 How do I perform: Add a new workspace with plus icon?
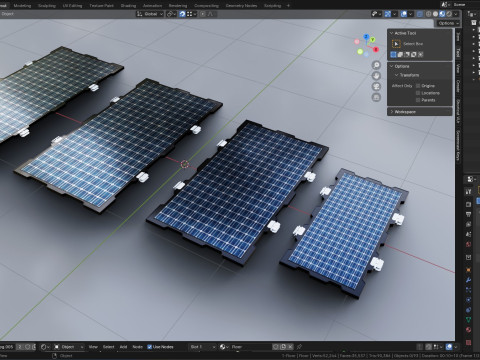tap(288, 5)
